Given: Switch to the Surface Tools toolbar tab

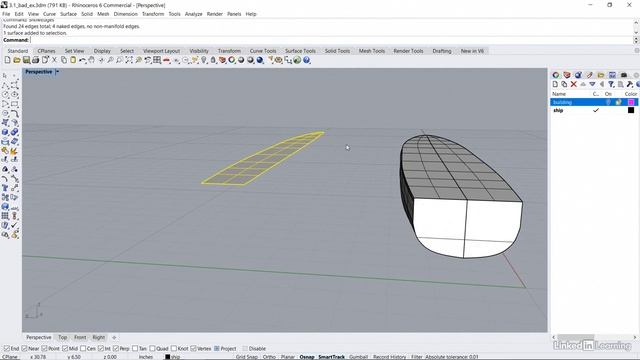Looking at the screenshot, I should tap(300, 51).
